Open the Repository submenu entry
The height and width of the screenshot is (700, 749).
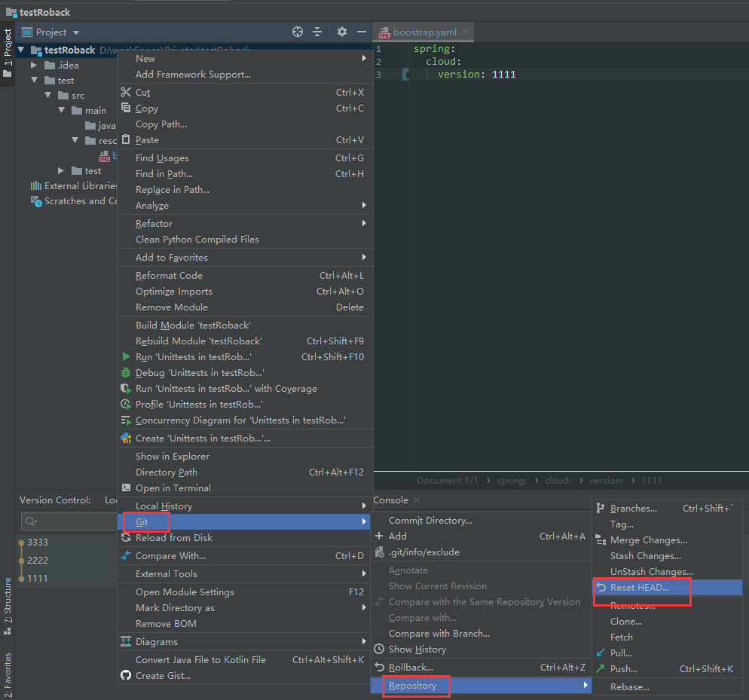pyautogui.click(x=481, y=685)
